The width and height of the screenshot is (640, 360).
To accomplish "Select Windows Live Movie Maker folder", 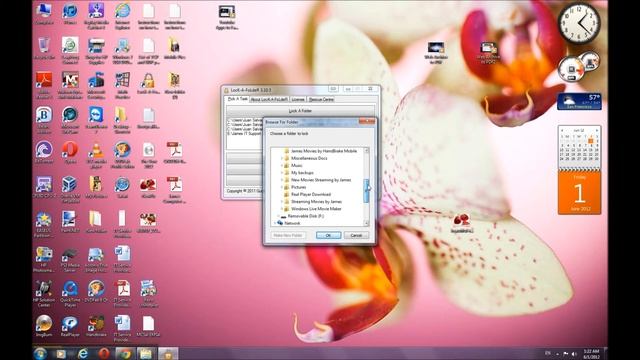I will coord(316,209).
